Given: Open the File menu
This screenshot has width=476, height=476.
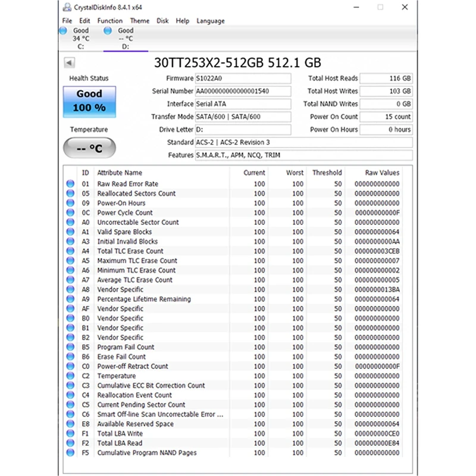Looking at the screenshot, I should (67, 21).
